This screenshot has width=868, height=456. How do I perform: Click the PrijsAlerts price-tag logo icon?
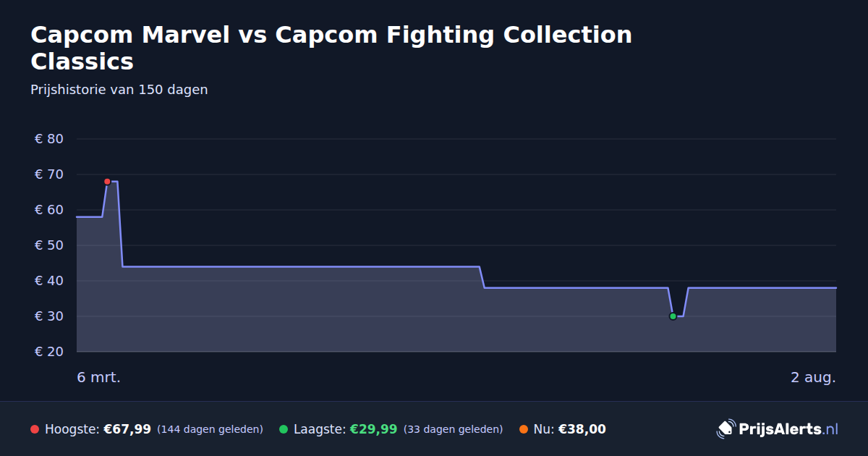click(x=726, y=429)
